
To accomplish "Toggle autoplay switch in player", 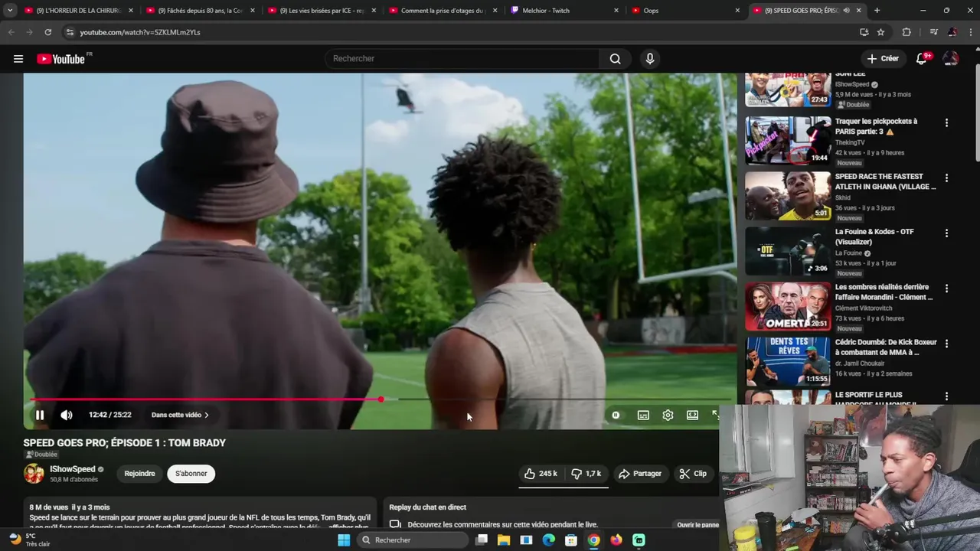I will 616,415.
